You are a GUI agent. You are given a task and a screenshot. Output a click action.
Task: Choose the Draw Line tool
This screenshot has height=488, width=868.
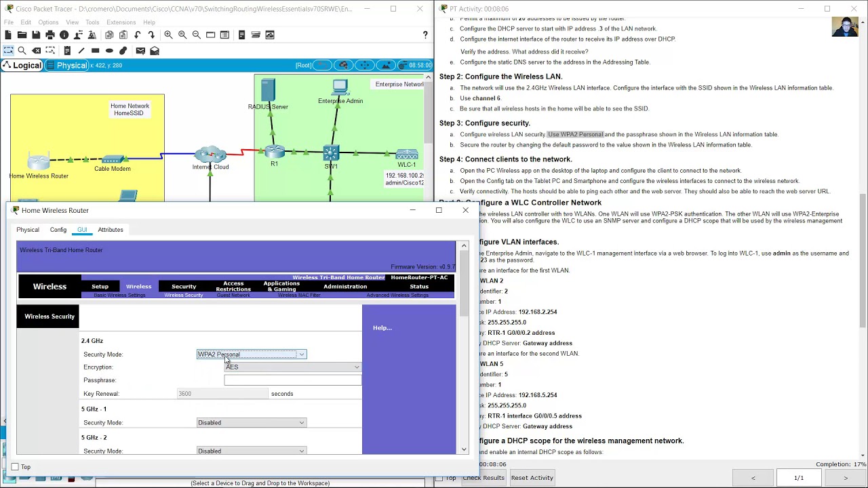pyautogui.click(x=81, y=50)
